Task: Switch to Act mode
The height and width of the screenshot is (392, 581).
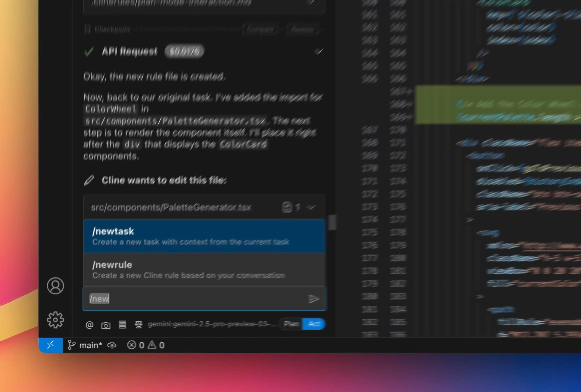Action: click(x=314, y=324)
